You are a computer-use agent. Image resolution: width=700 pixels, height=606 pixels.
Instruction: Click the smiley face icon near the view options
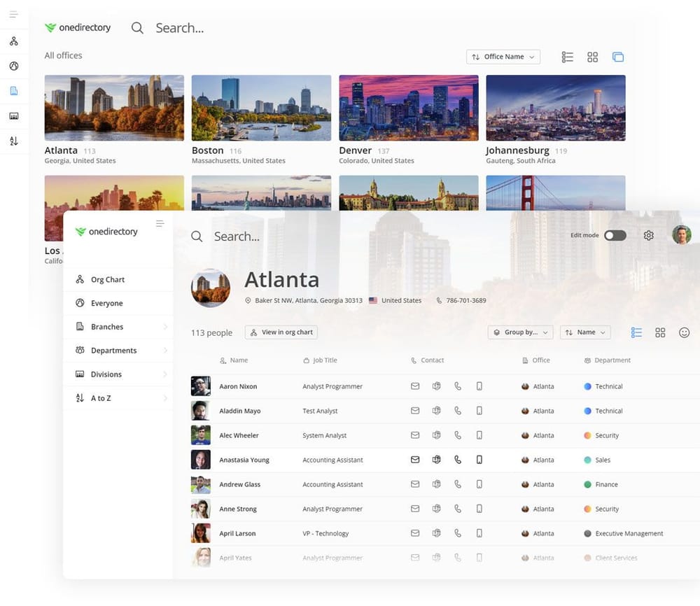click(x=684, y=332)
